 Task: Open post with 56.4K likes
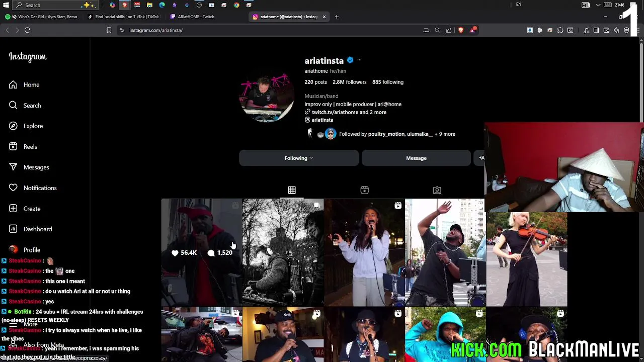(x=201, y=252)
